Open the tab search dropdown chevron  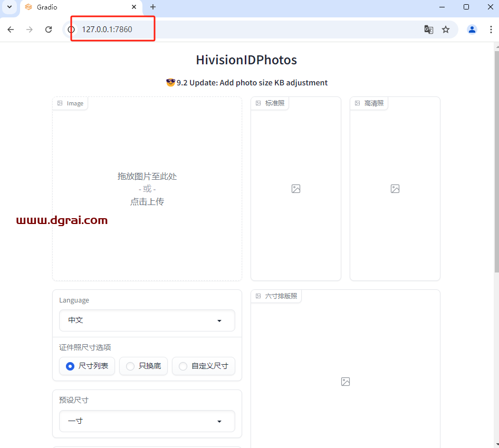click(9, 7)
